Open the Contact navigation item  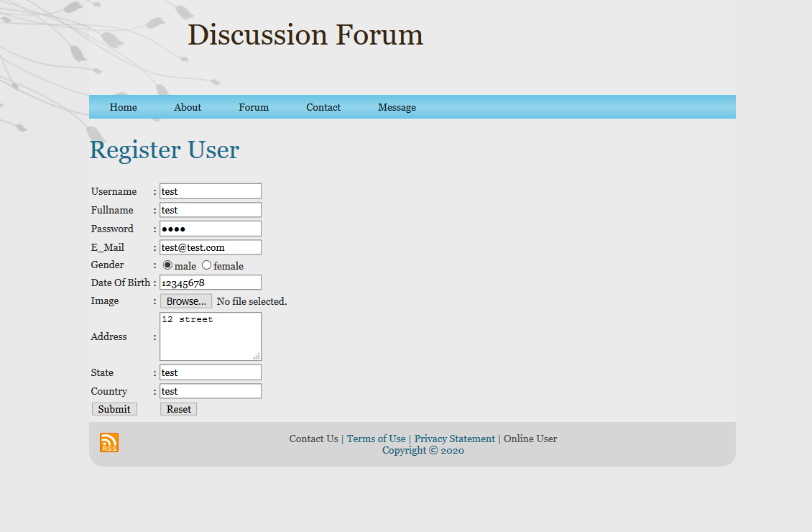tap(323, 106)
